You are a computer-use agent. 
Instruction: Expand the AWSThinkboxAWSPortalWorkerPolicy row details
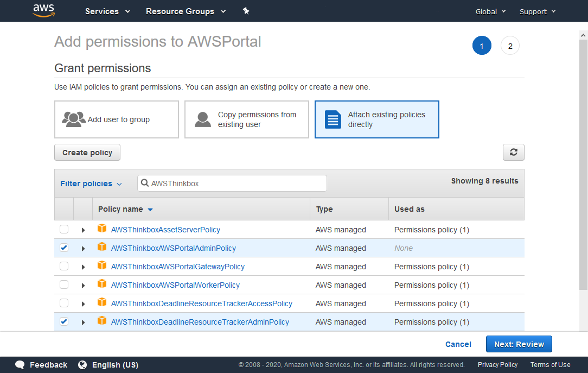(83, 286)
